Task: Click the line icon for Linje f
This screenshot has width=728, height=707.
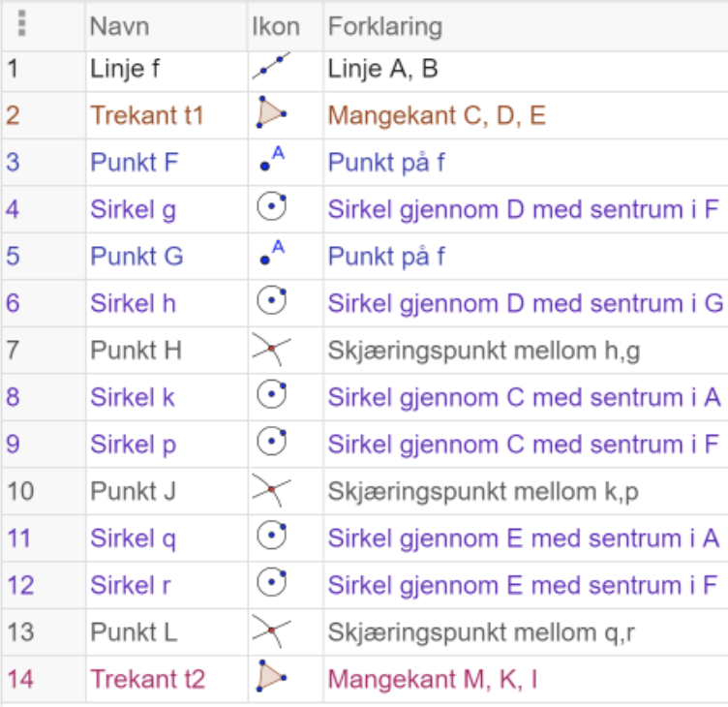Action: (x=271, y=68)
